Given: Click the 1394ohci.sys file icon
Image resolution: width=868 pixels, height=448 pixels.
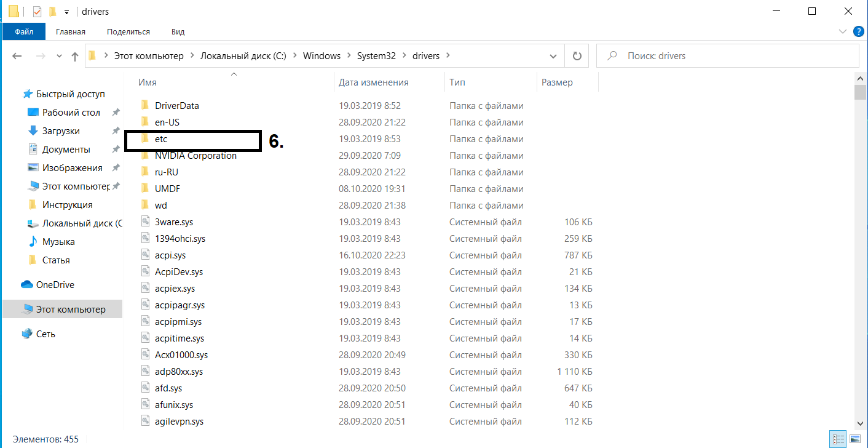Looking at the screenshot, I should tap(145, 239).
